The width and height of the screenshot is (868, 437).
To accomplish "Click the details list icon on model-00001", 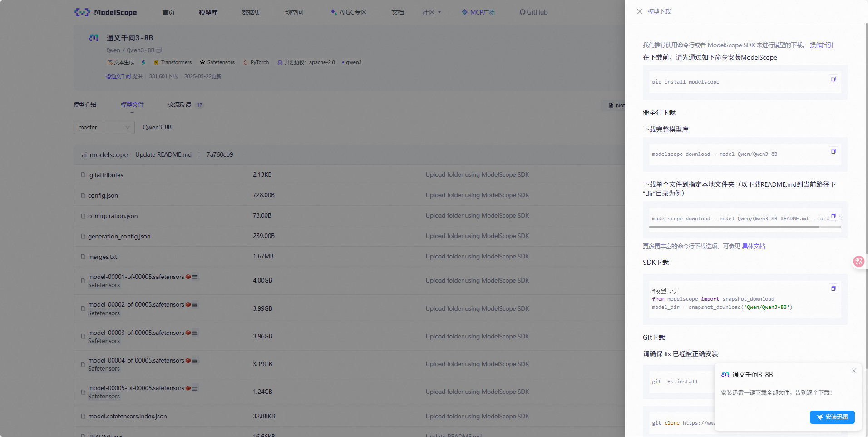I will coord(195,277).
